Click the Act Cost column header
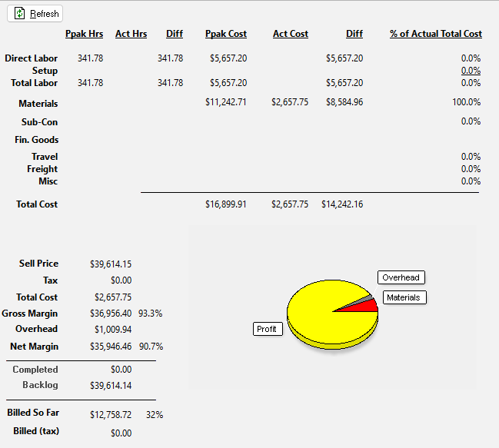The image size is (499, 448). [291, 34]
